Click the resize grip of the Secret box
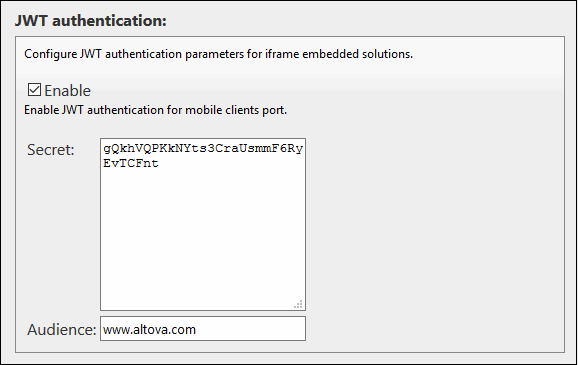This screenshot has height=365, width=578. click(298, 304)
